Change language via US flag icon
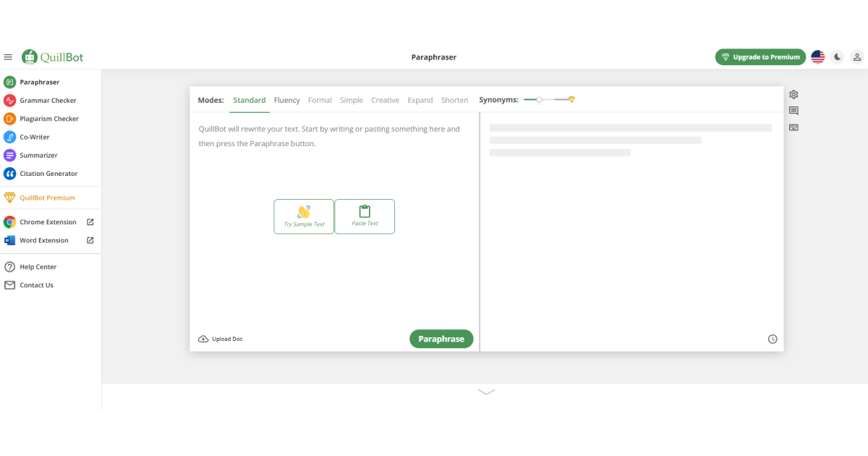The width and height of the screenshot is (868, 456). point(818,57)
